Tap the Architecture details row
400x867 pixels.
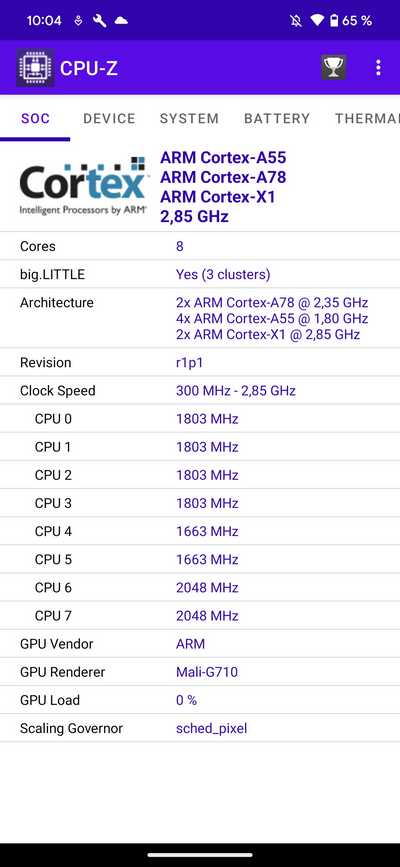[x=200, y=318]
